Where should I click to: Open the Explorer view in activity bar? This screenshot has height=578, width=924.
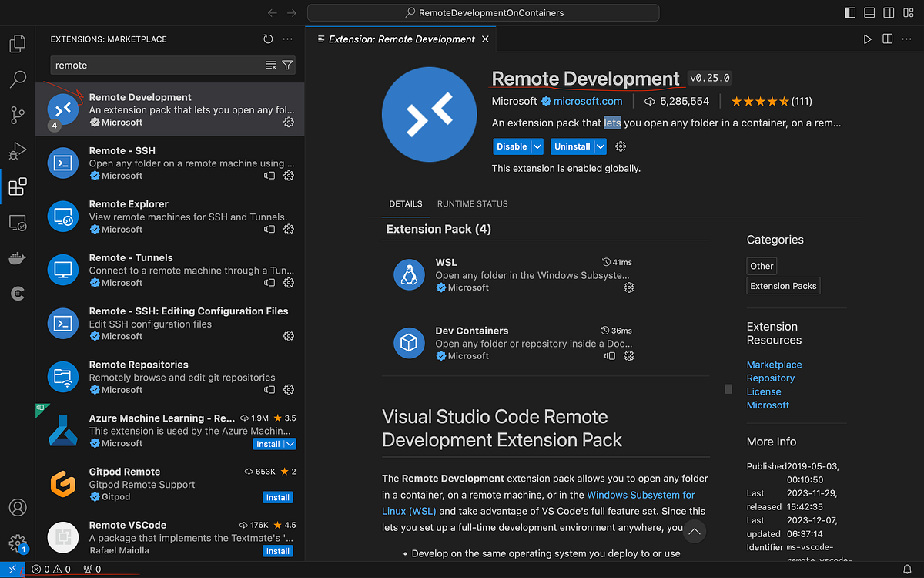point(17,43)
